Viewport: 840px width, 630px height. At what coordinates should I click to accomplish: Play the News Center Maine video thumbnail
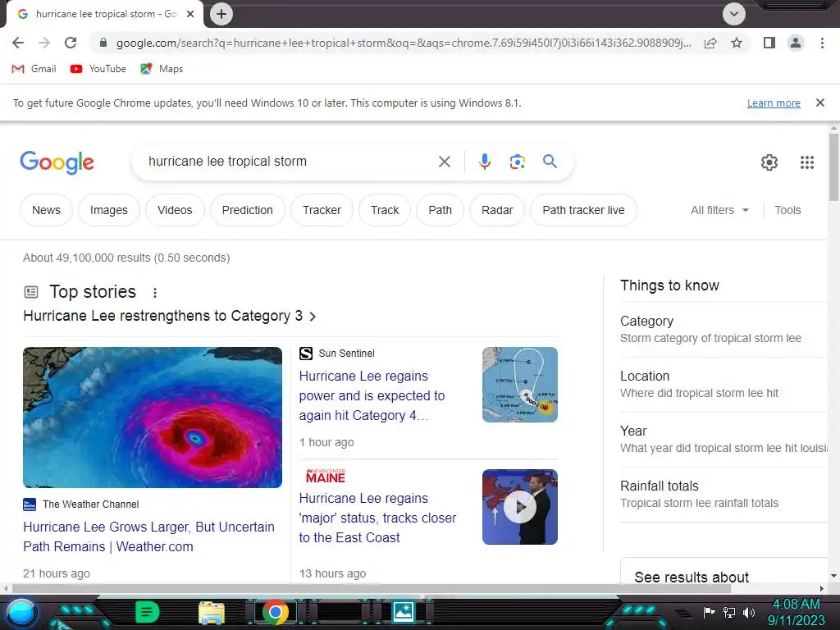pos(519,507)
